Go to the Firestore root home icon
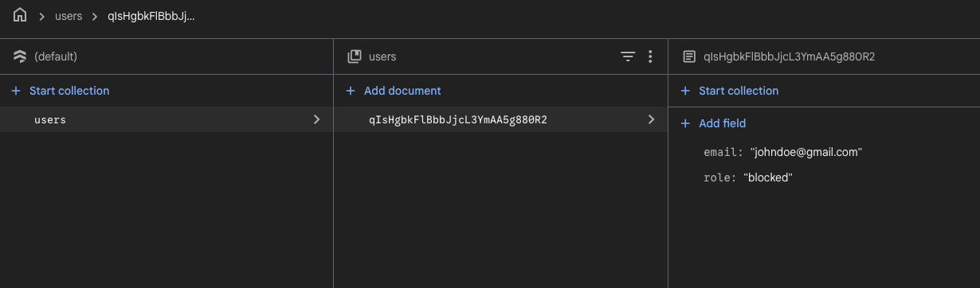This screenshot has height=288, width=980. (x=20, y=15)
